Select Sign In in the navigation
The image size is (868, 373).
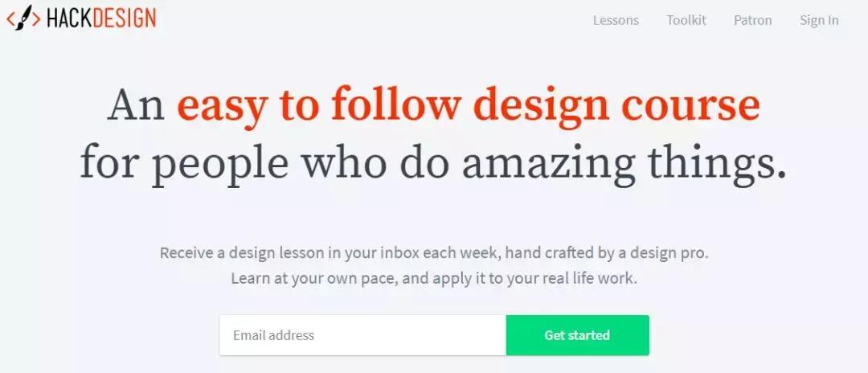coord(818,20)
